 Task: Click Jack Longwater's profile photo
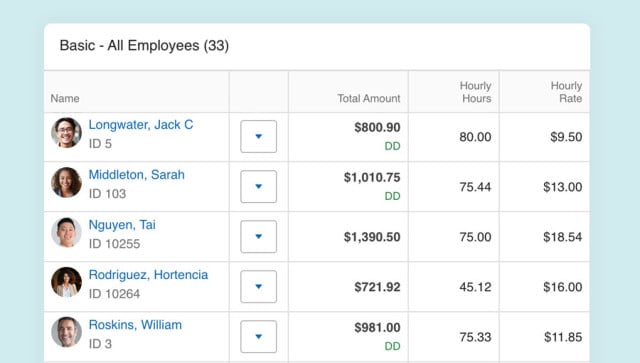(x=66, y=133)
